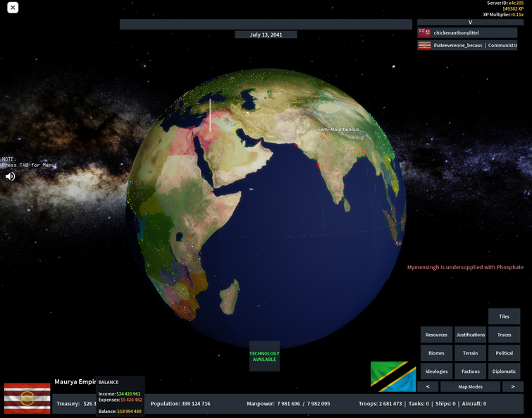Switch to Biomes map mode
Image resolution: width=532 pixels, height=418 pixels.
pyautogui.click(x=436, y=353)
